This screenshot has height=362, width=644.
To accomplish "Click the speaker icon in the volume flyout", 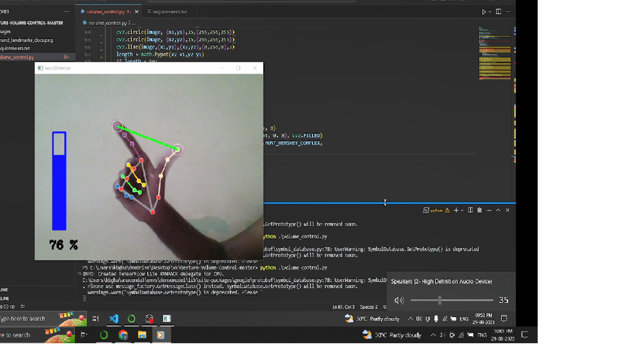I will 399,300.
